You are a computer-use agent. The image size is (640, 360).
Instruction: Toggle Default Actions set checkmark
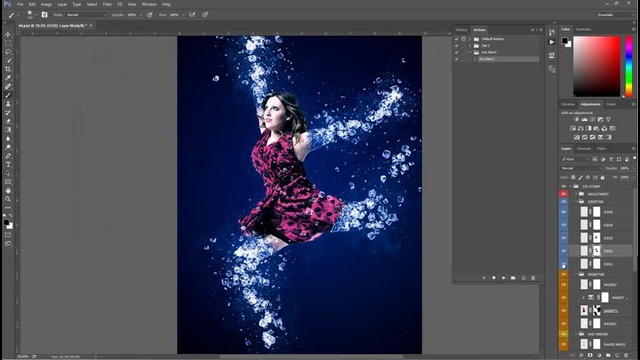coord(457,39)
